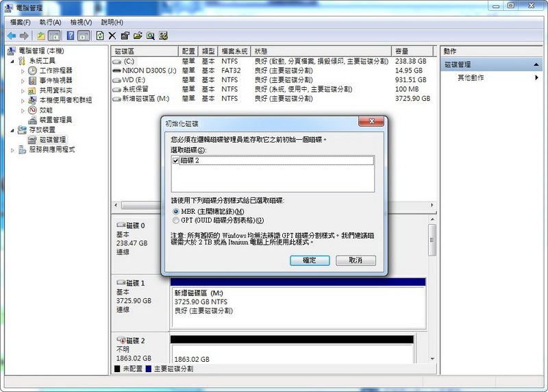The width and height of the screenshot is (548, 392).
Task: Click the volume list right scroll arrow
Action: [x=432, y=206]
